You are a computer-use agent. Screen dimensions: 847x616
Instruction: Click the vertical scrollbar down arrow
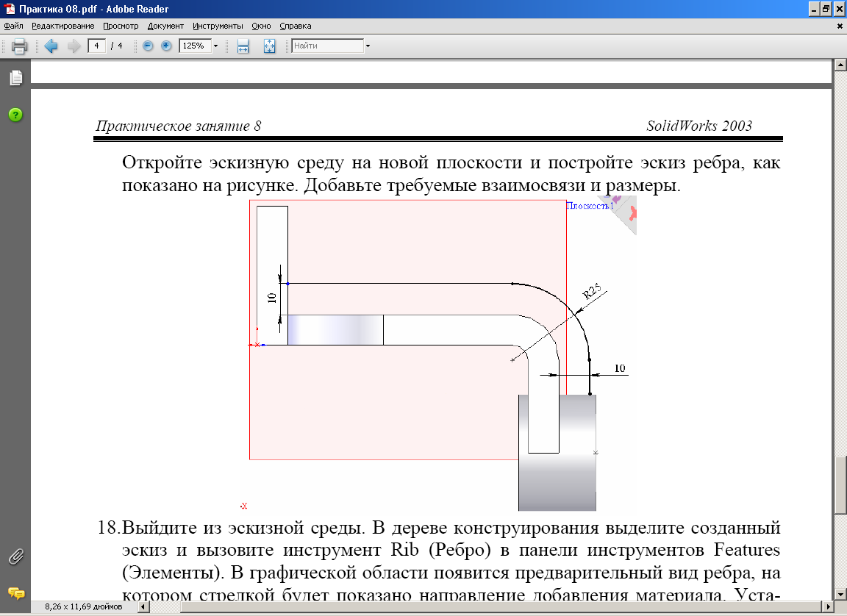pyautogui.click(x=840, y=594)
